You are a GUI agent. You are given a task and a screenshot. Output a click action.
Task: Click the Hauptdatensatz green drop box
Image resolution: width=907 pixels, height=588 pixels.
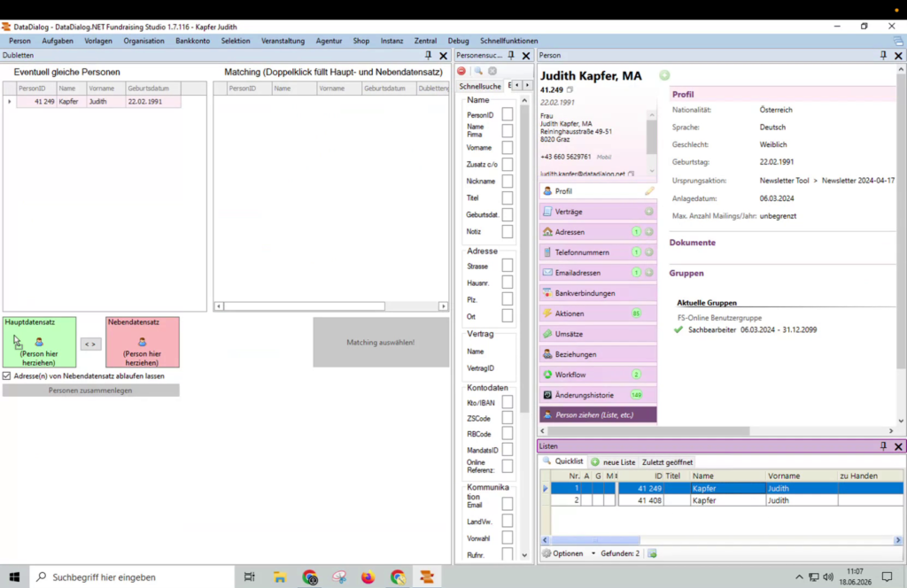coord(39,342)
